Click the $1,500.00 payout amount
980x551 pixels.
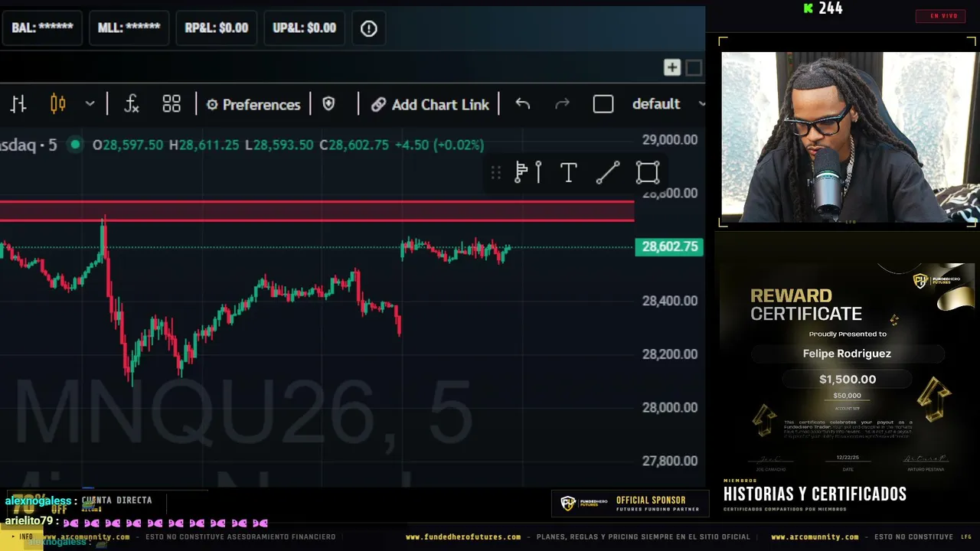(x=848, y=379)
